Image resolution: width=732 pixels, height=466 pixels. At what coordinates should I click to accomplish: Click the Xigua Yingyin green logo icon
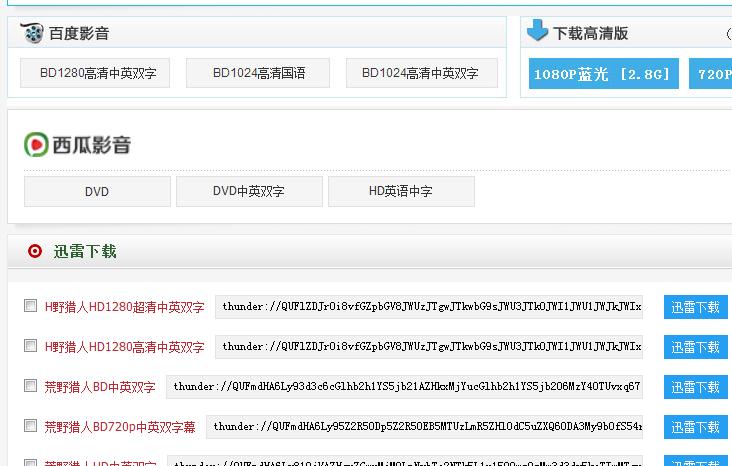tap(36, 144)
